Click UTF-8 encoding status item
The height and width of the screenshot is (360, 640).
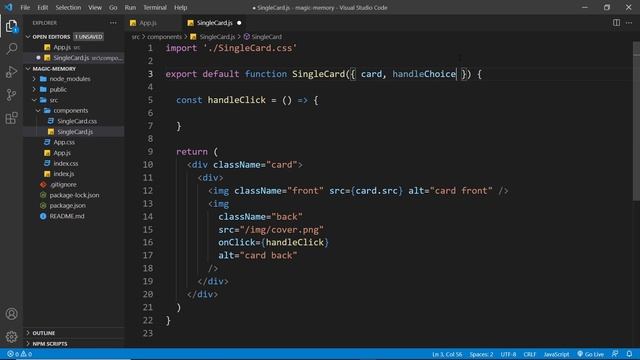(x=508, y=354)
